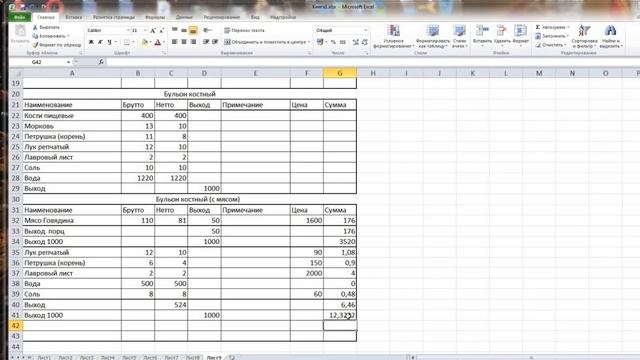Open the fill color dropdown arrow
Viewport: 640px width, 360px height.
(150, 42)
